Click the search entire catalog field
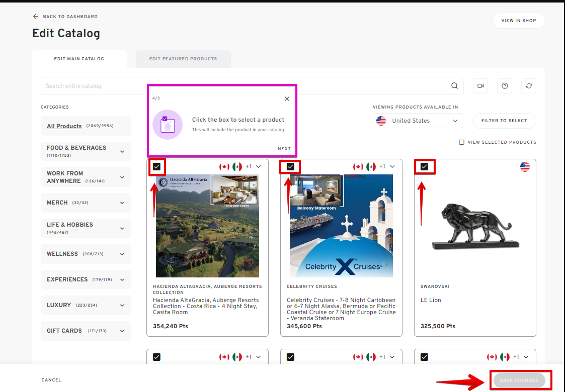The height and width of the screenshot is (392, 565). [x=241, y=86]
